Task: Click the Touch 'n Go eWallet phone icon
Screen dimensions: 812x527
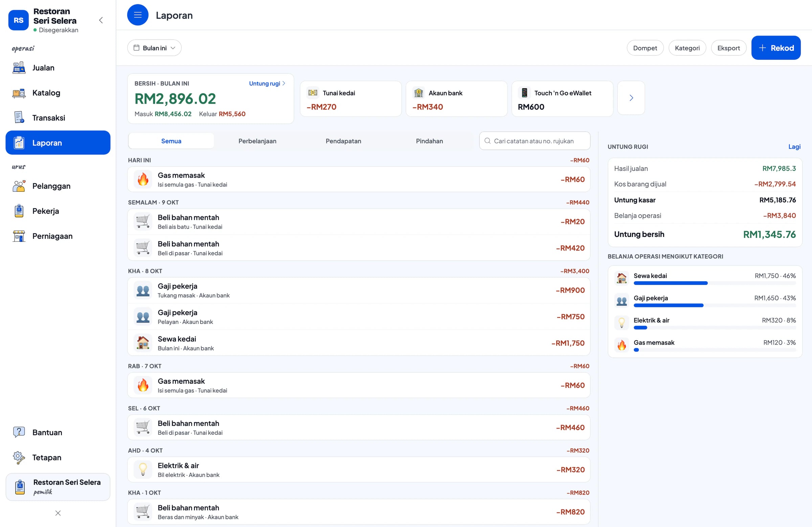Action: 524,93
